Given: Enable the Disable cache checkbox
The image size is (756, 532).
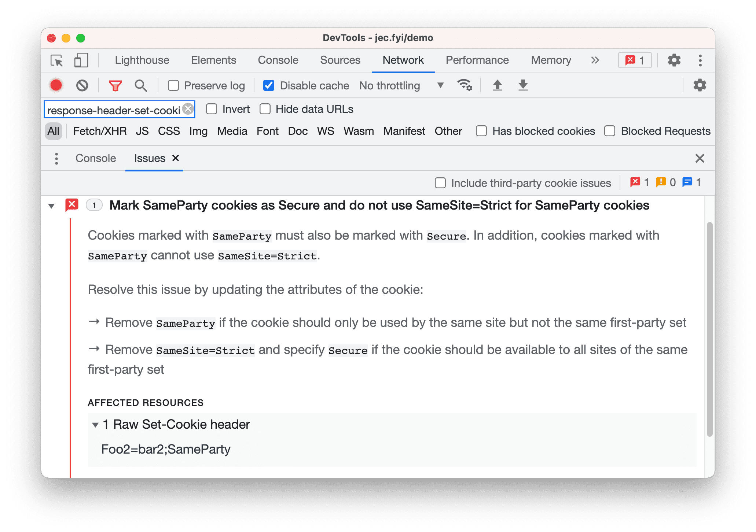Looking at the screenshot, I should (x=268, y=86).
